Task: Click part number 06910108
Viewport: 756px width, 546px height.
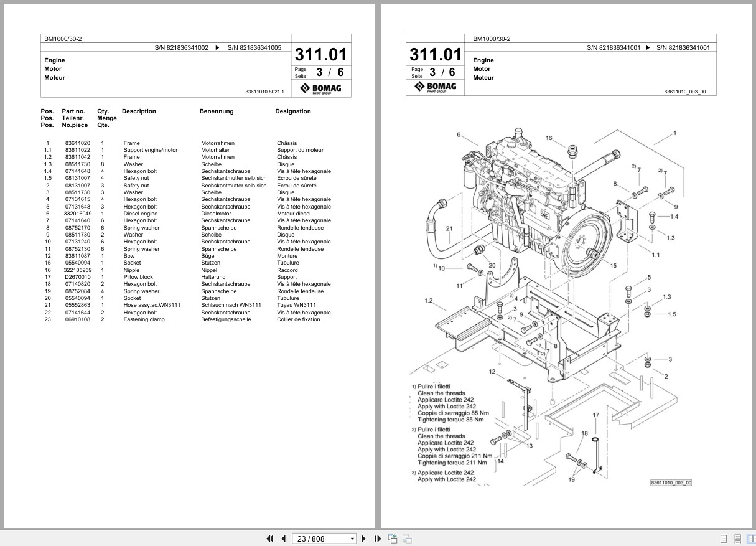Action: [77, 319]
